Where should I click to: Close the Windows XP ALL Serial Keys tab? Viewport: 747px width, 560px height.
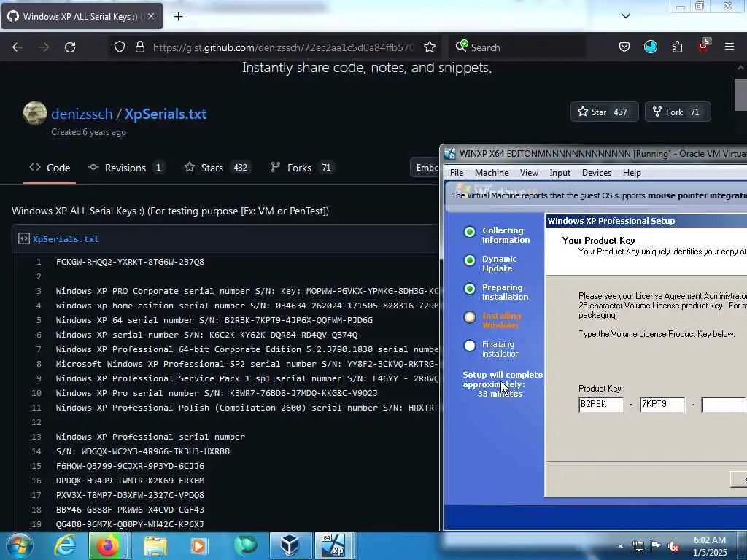click(151, 16)
